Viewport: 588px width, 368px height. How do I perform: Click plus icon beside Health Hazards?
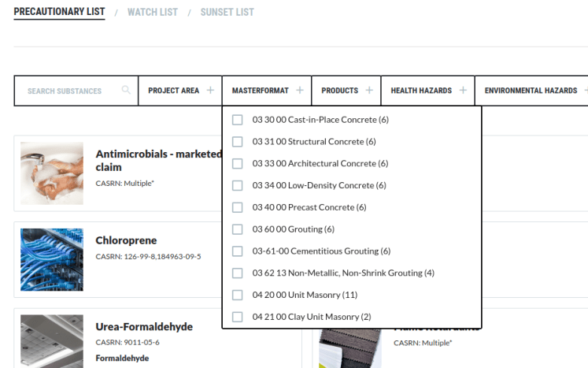[x=463, y=91]
